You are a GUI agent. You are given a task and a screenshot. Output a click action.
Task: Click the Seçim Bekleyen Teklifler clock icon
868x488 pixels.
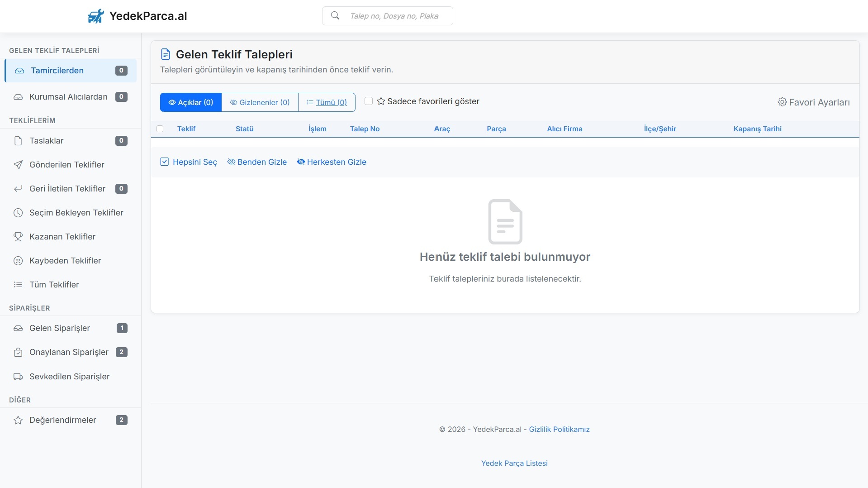point(18,213)
